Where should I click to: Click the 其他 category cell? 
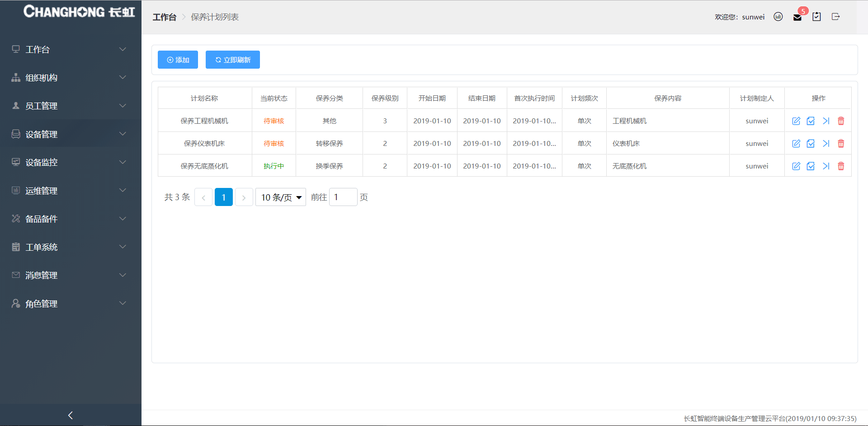[330, 121]
